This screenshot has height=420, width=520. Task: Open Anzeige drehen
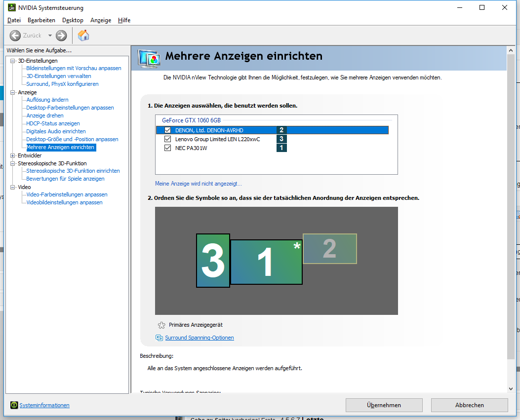[45, 115]
